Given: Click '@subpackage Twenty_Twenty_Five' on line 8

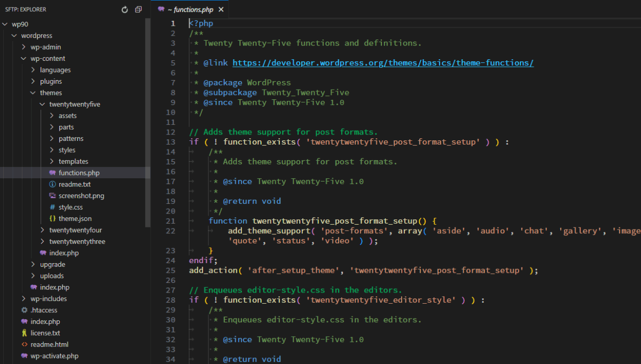Looking at the screenshot, I should pos(276,92).
